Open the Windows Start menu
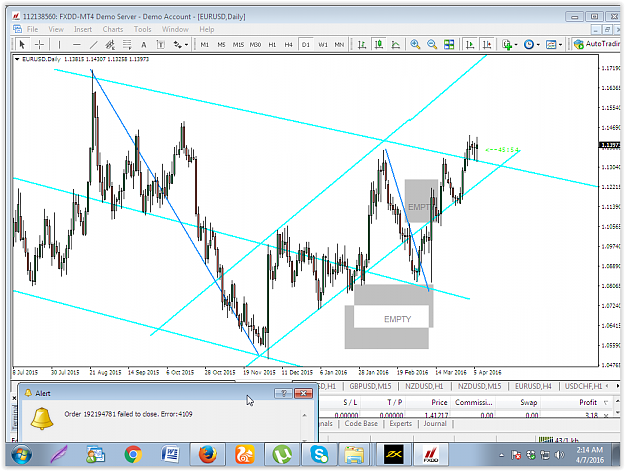 click(x=22, y=454)
